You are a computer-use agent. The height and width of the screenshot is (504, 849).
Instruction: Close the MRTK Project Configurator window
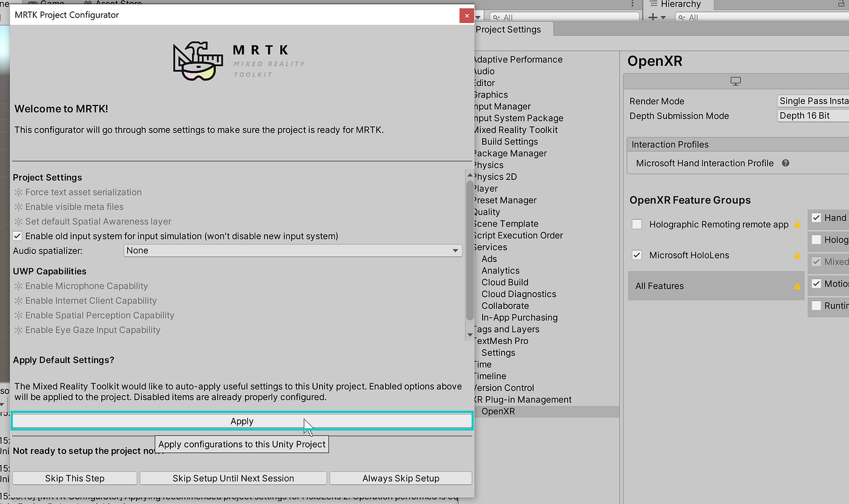(466, 16)
